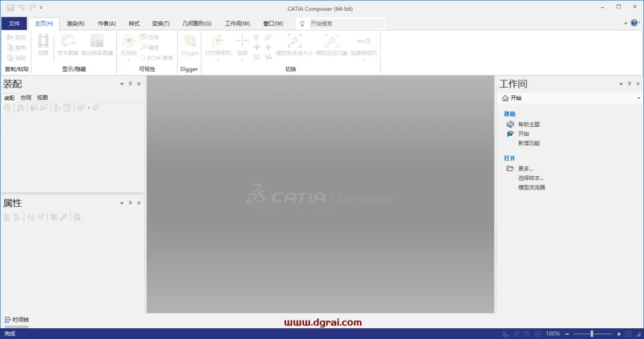Close the 属性 panel
The image size is (644, 339).
(x=139, y=203)
